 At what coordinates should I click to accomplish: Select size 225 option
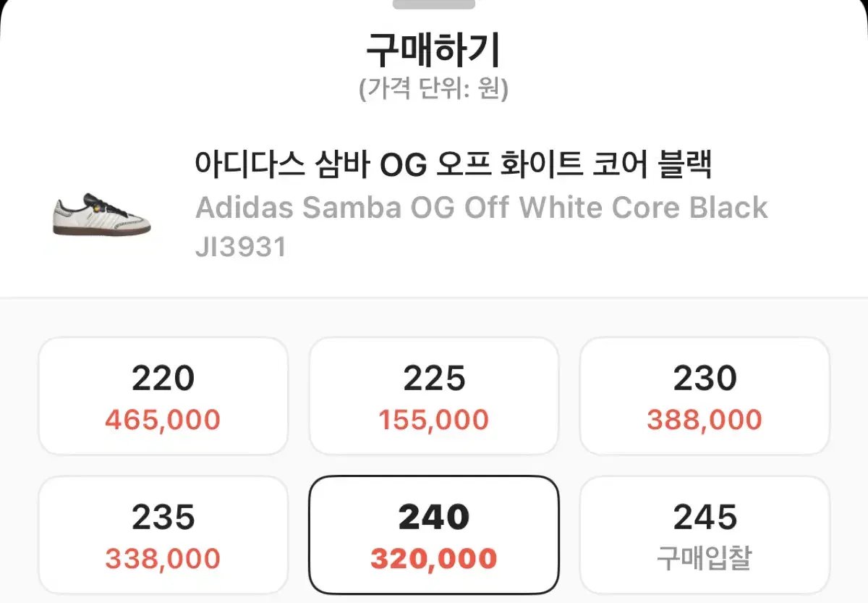click(434, 396)
